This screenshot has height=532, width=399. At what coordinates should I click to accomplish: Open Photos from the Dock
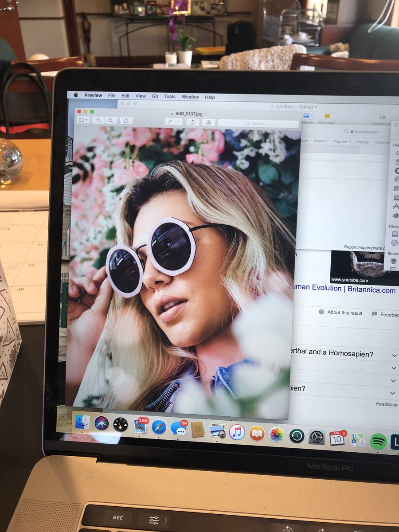(x=277, y=434)
